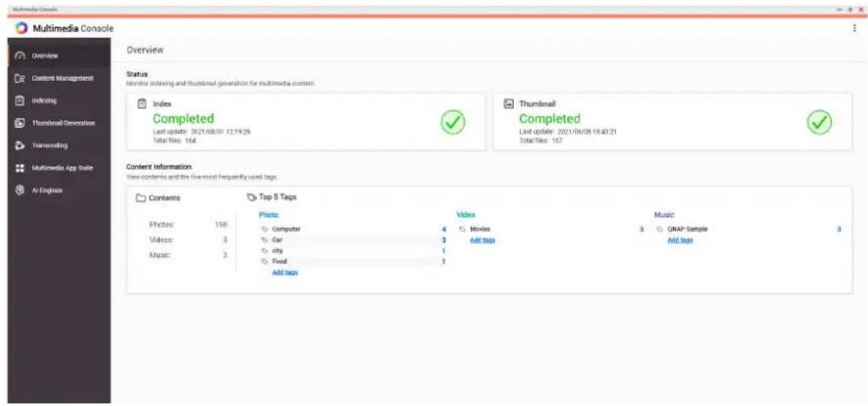Click the tag icon beside Food
Image resolution: width=868 pixels, height=406 pixels.
coord(265,261)
